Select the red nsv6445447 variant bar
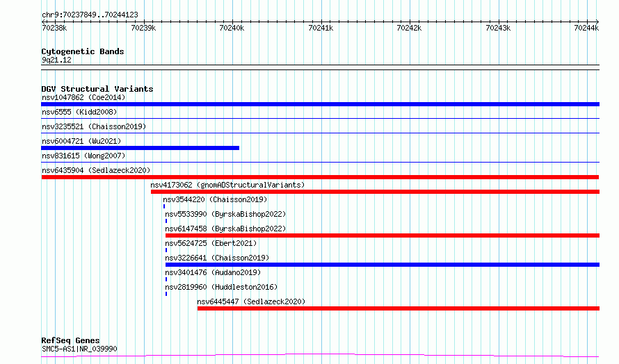This screenshot has height=364, width=619. [399, 308]
